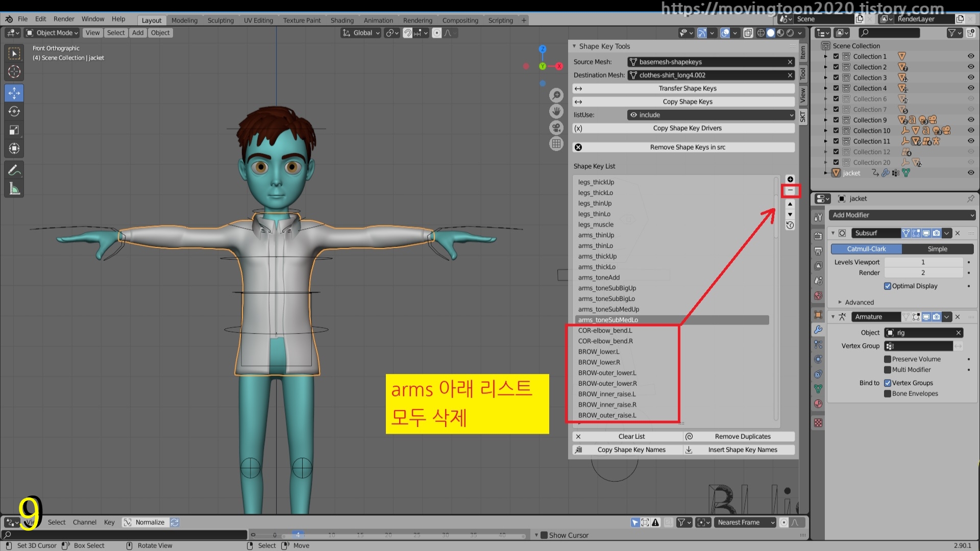Viewport: 980px width, 551px height.
Task: Adjust Levels Viewport value field
Action: pos(923,262)
